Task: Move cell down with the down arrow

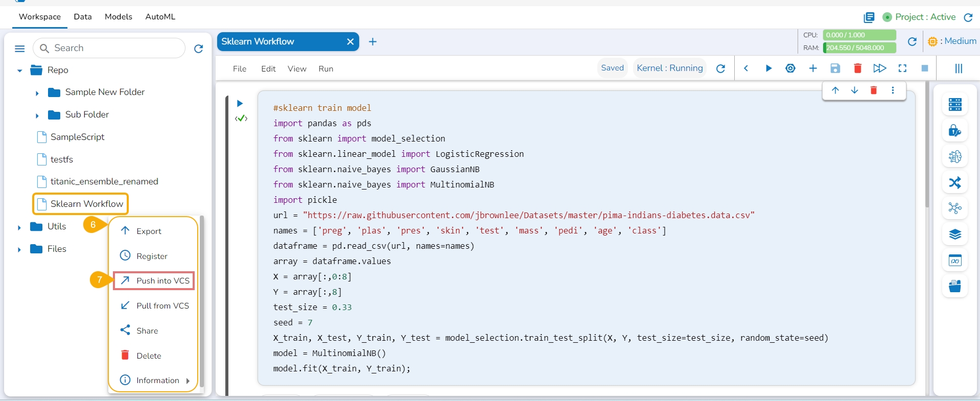Action: (854, 90)
